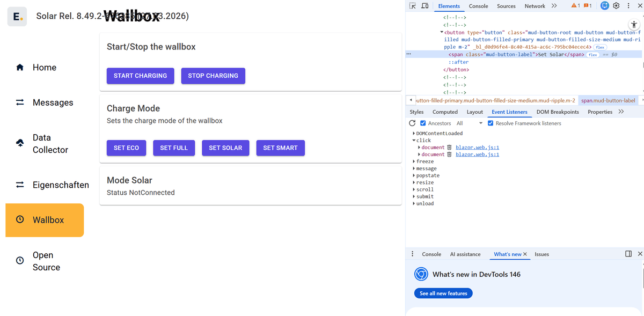Open the DOM Breakpoints tab

(x=557, y=112)
